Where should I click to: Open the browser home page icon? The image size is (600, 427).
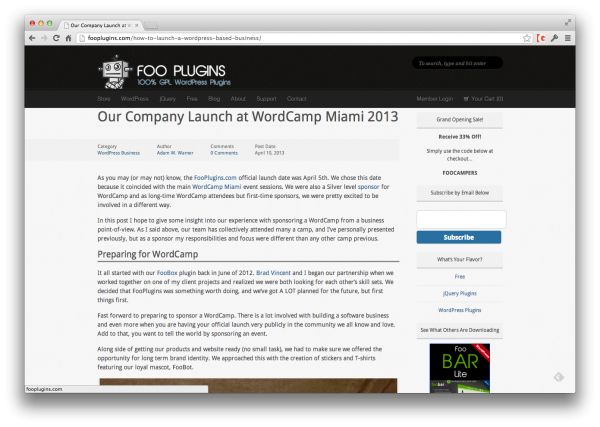[x=68, y=38]
